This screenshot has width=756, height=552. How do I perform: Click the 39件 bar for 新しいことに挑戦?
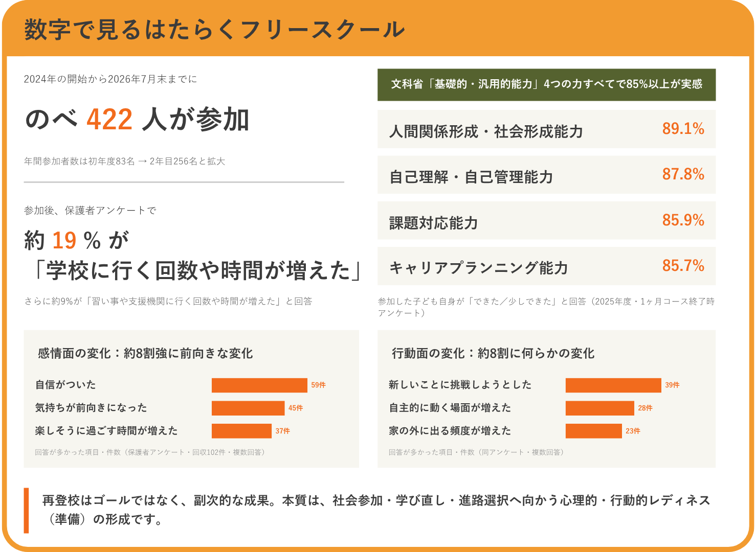(613, 385)
